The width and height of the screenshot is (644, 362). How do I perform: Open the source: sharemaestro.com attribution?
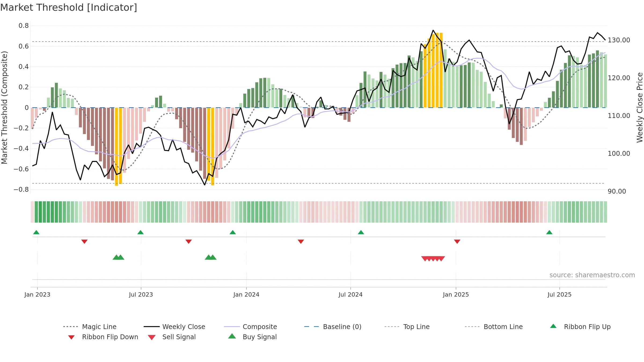(592, 275)
